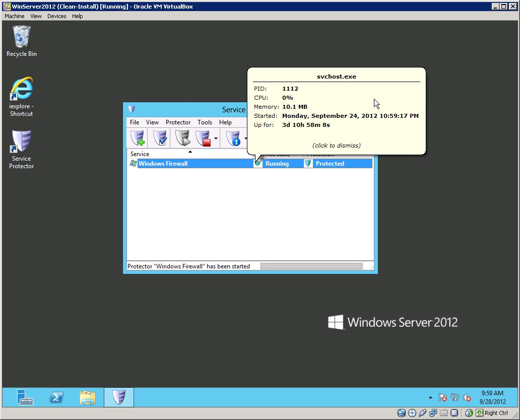Click the Right Ctrl host key label
Screen dimensions: 520x420
pos(496,413)
